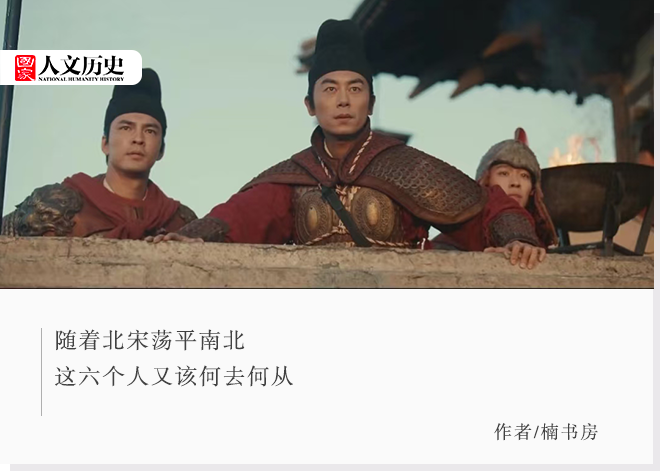Open the film still header image

click(x=327, y=144)
